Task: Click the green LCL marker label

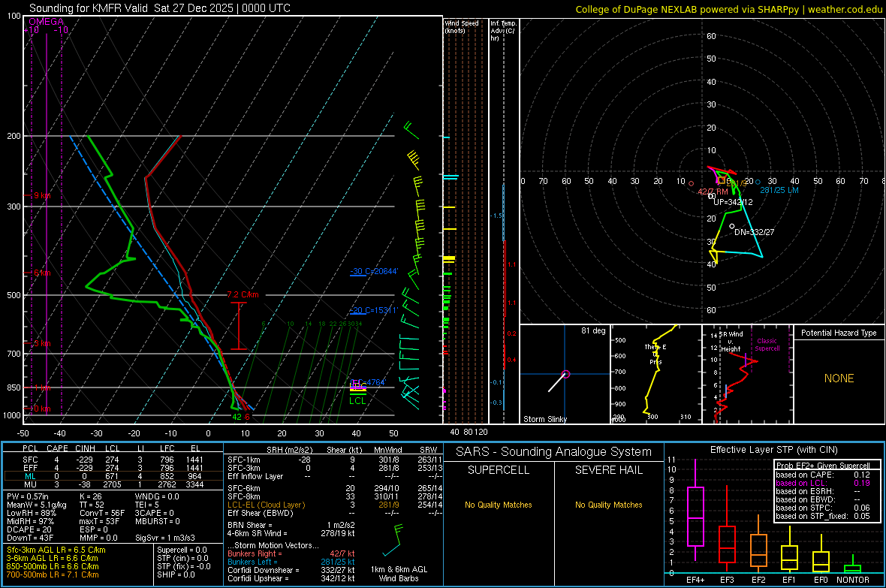Action: click(357, 401)
